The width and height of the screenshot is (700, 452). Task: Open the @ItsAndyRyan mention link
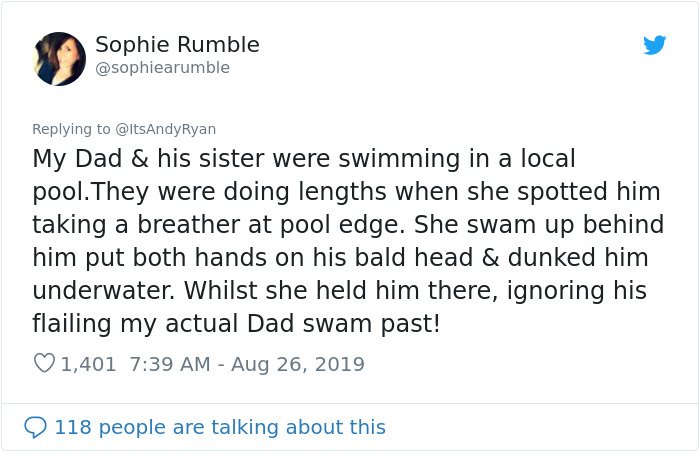point(166,129)
